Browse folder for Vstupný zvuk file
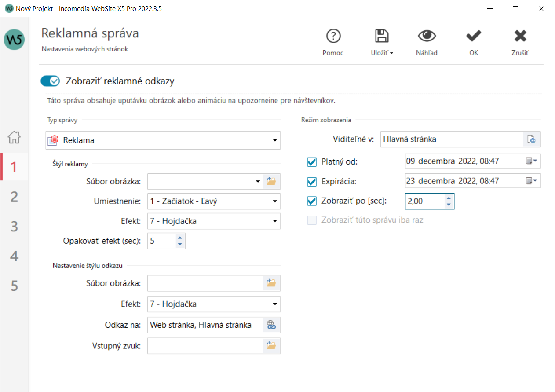This screenshot has width=555, height=392. point(271,346)
